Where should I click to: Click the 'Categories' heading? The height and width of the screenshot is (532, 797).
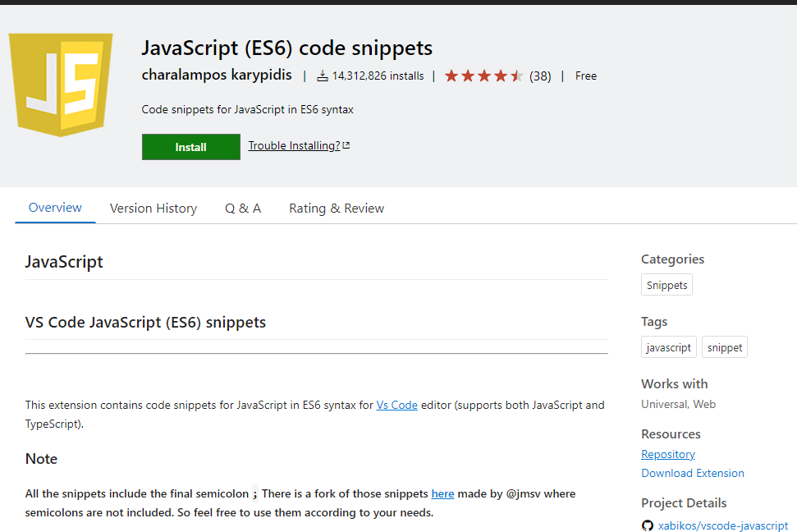tap(672, 259)
